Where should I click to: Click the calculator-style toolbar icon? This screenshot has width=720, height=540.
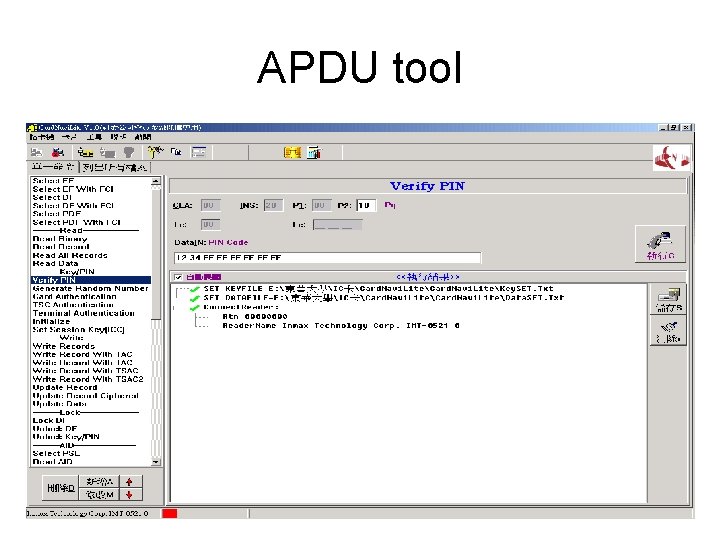coord(315,152)
